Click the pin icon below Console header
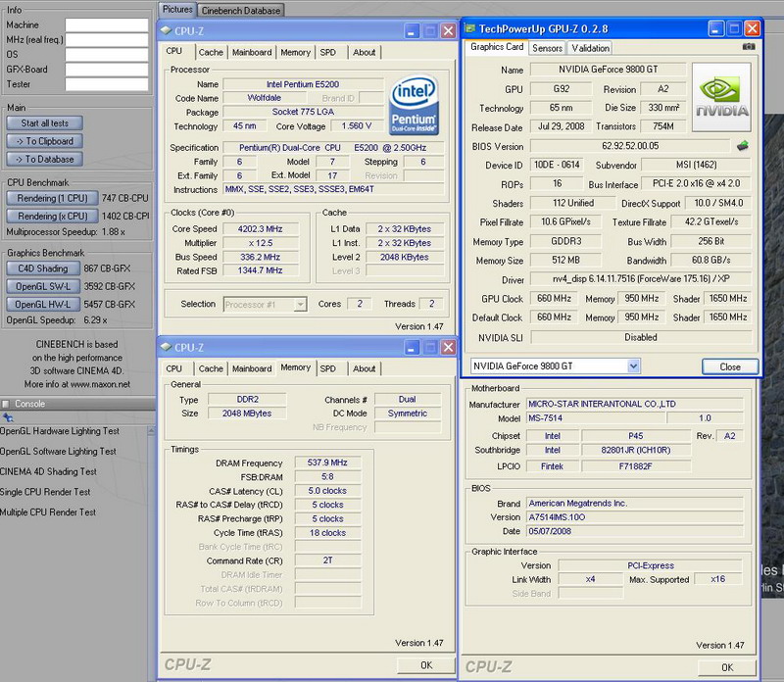Screen dimensions: 784x682 9,416
